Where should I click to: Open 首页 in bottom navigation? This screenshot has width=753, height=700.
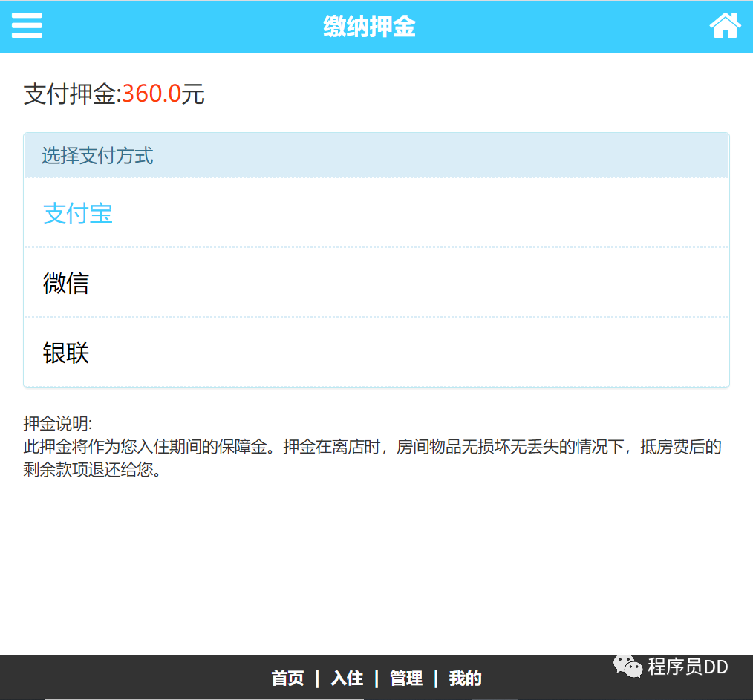pos(287,678)
